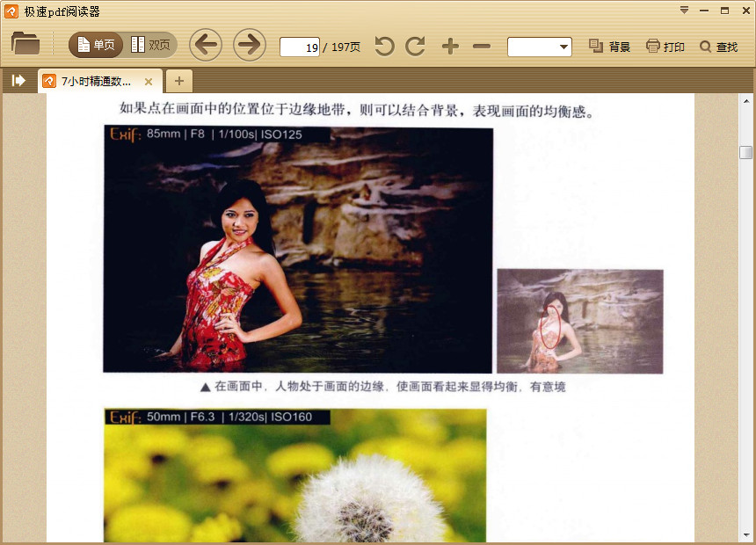Open the find (查找) tool
The width and height of the screenshot is (756, 545).
coord(718,47)
